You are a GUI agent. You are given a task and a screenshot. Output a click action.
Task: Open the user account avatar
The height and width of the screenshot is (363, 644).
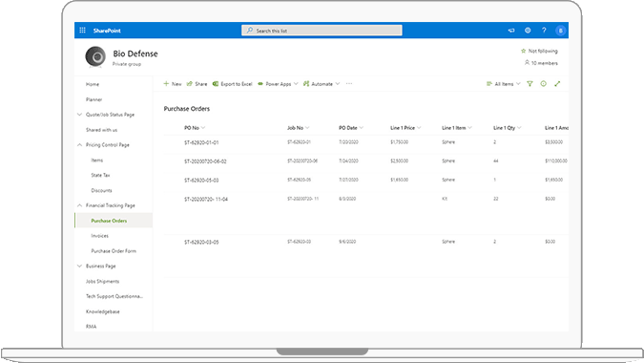(x=560, y=31)
